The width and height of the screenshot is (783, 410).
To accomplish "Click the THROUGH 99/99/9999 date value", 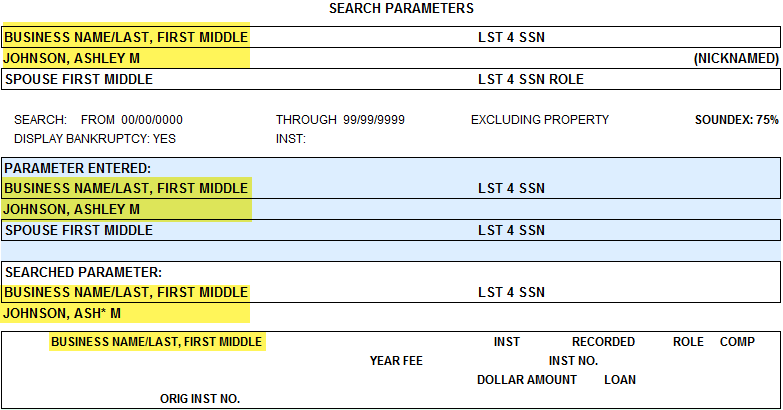I will click(x=340, y=120).
